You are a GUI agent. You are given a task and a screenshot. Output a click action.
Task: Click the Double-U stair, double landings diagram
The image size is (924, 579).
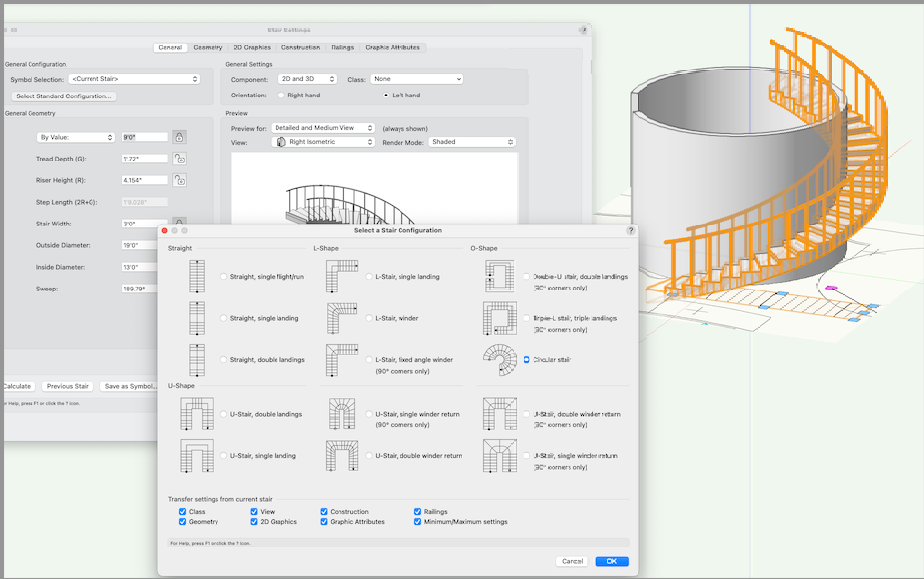coord(499,276)
